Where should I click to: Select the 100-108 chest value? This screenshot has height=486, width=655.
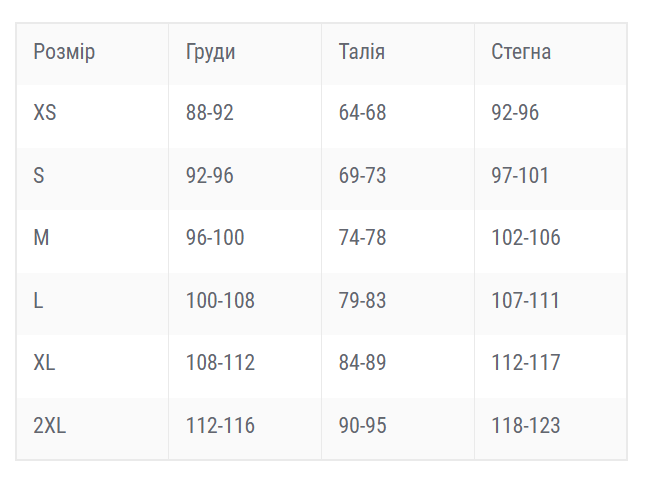coord(220,300)
